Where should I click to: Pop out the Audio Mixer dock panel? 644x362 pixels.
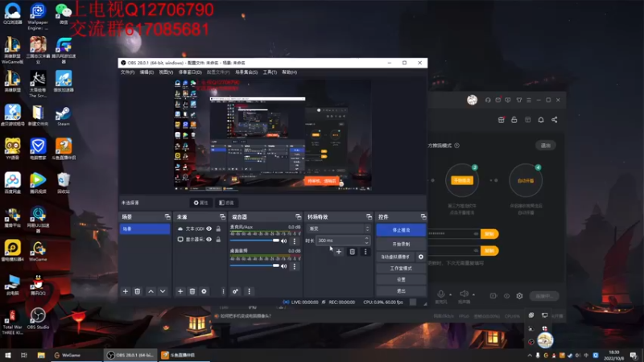[298, 216]
